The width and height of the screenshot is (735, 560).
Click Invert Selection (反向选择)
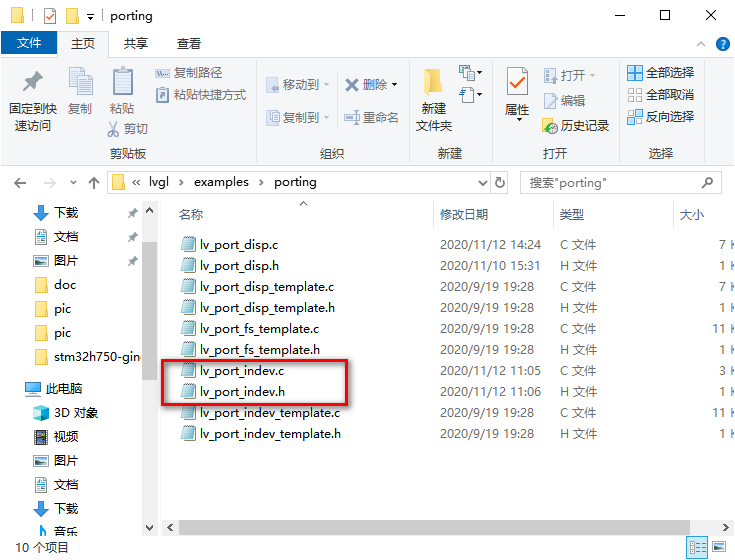[660, 117]
